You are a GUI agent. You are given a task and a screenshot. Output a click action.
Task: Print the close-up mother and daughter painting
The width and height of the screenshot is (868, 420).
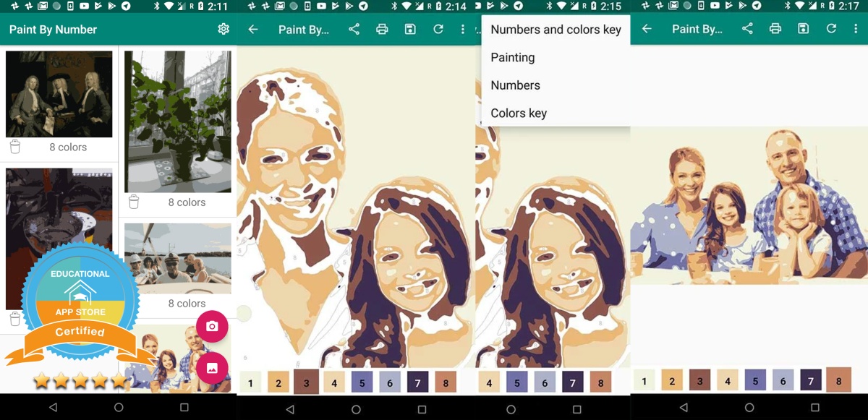(x=382, y=29)
